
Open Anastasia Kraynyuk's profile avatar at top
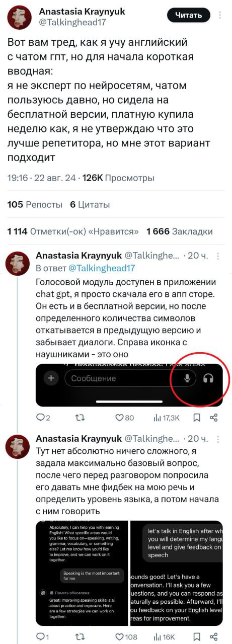click(20, 19)
